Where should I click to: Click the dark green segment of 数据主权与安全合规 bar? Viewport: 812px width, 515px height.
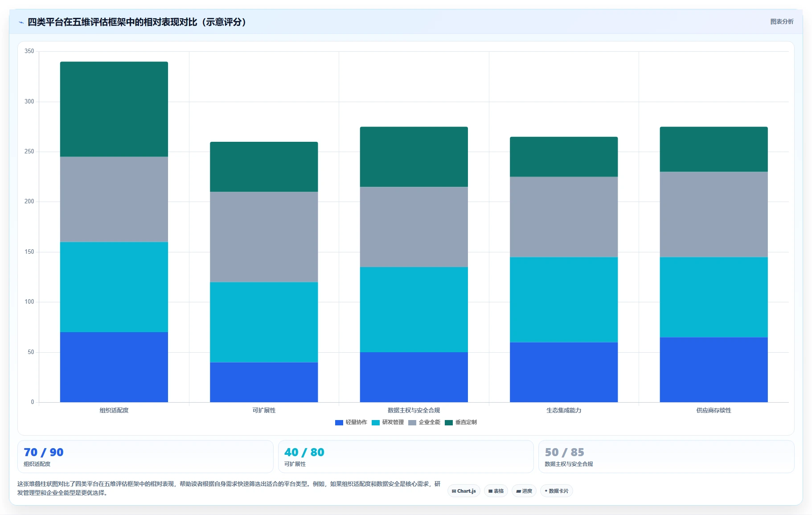[x=414, y=157]
